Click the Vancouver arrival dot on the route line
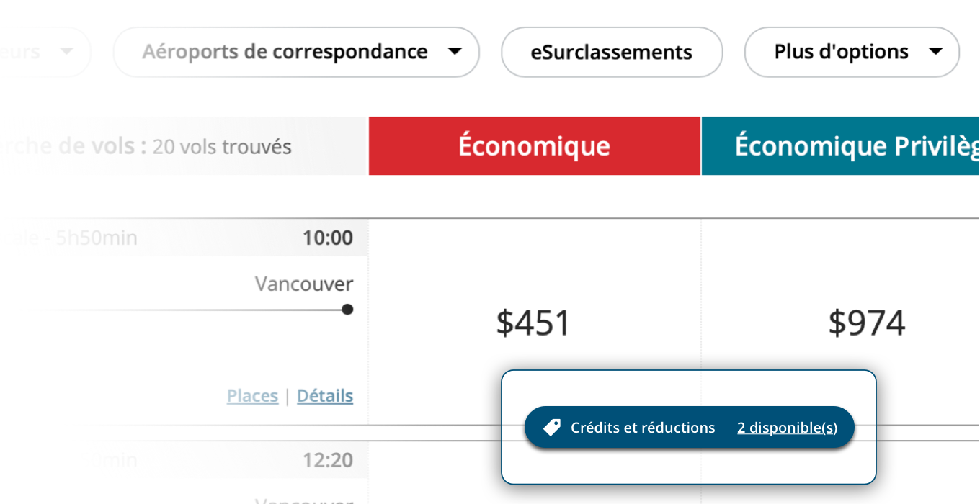The width and height of the screenshot is (980, 504). coord(347,310)
